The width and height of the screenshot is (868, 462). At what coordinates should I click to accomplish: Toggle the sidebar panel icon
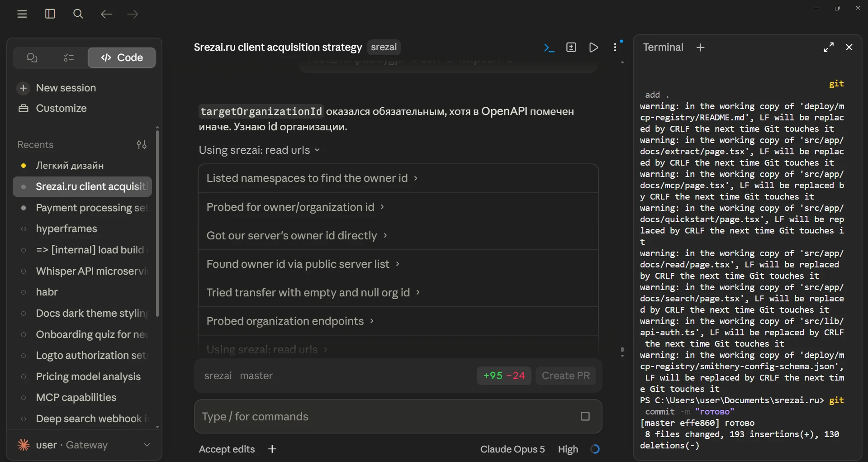tap(50, 14)
